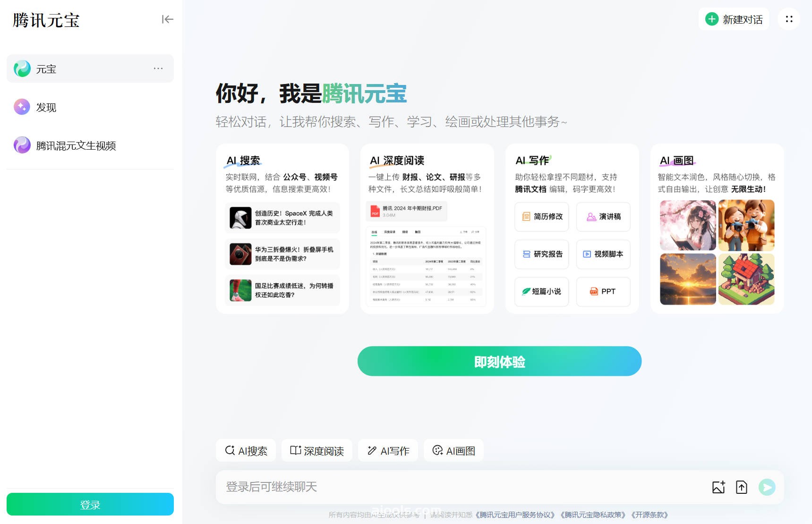This screenshot has width=812, height=524.
Task: Select the AI写作 chip above the input
Action: (x=388, y=451)
